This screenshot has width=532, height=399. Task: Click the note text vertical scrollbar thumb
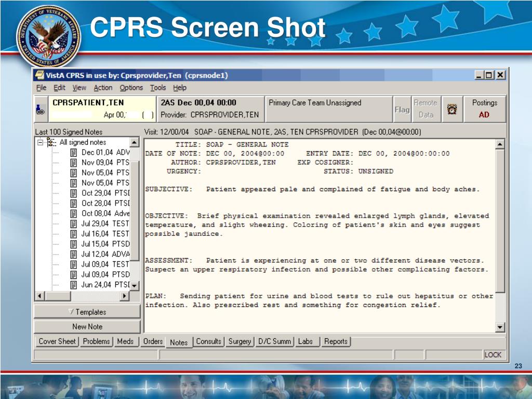(500, 220)
